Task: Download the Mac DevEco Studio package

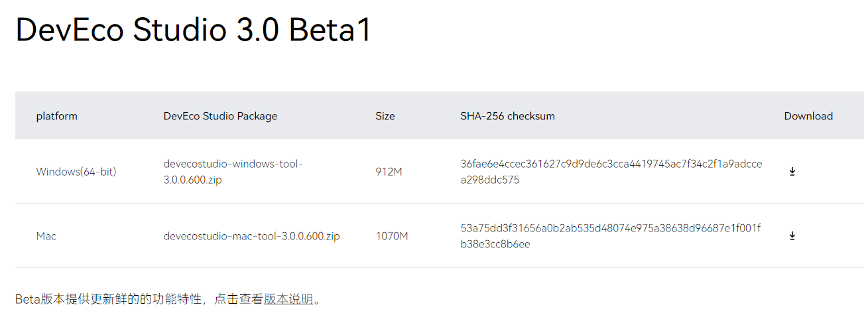Action: 792,236
